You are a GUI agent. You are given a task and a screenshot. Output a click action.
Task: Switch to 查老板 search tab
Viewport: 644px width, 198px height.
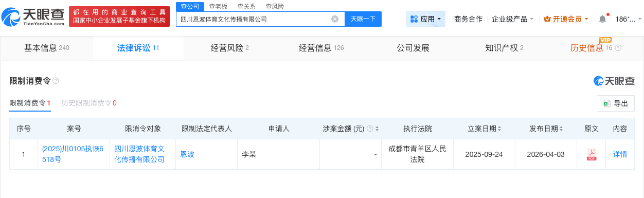pyautogui.click(x=218, y=7)
